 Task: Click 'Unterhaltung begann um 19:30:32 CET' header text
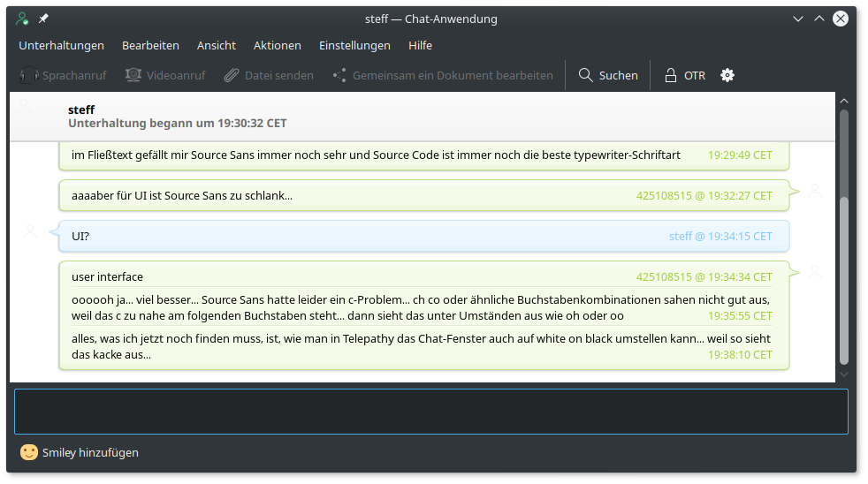coord(178,124)
